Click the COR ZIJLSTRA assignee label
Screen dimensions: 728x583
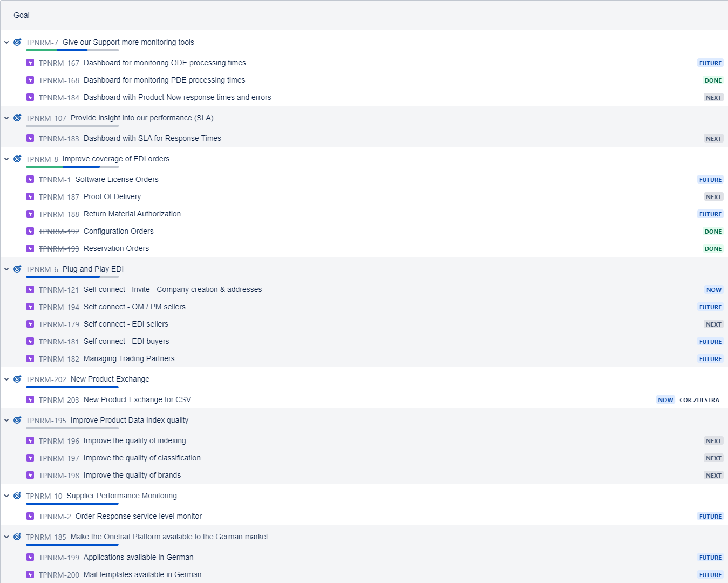pos(699,400)
